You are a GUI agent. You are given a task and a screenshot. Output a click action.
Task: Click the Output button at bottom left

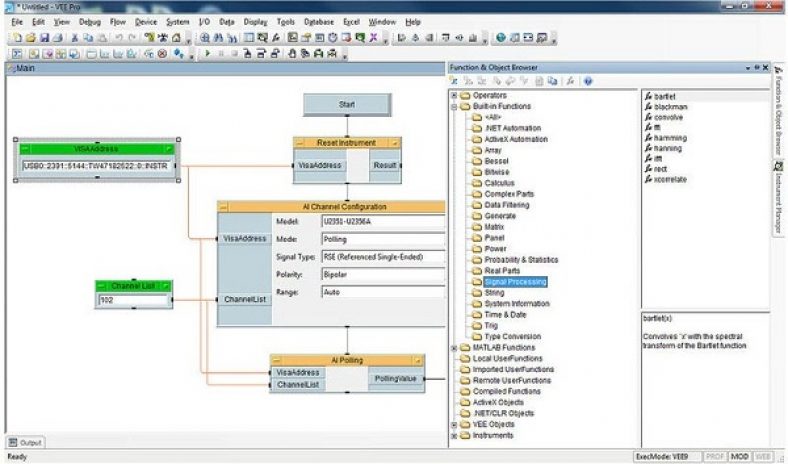25,442
